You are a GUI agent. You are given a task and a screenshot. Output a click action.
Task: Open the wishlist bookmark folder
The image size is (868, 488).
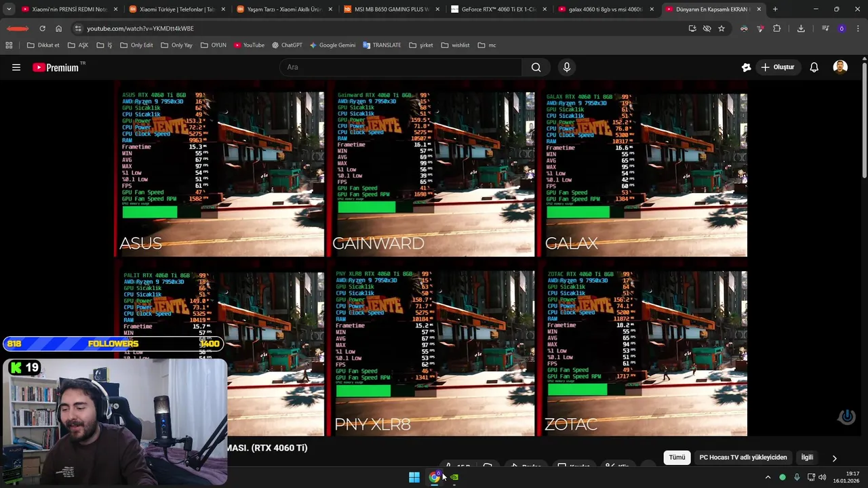click(x=455, y=45)
